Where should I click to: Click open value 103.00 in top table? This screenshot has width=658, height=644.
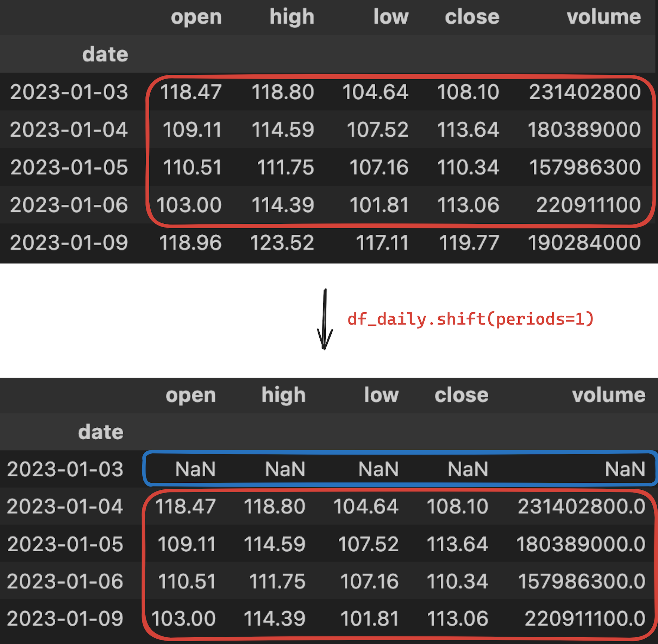(x=189, y=205)
